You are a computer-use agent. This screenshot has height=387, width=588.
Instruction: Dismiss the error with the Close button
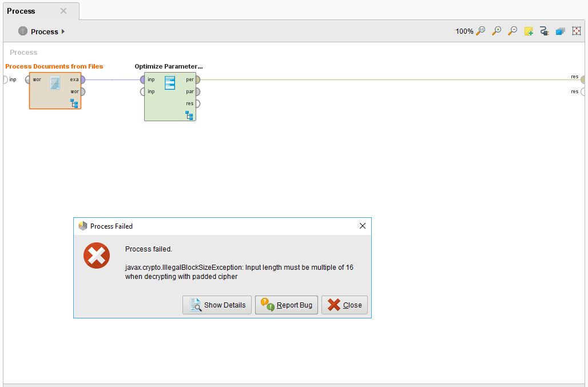pyautogui.click(x=344, y=305)
